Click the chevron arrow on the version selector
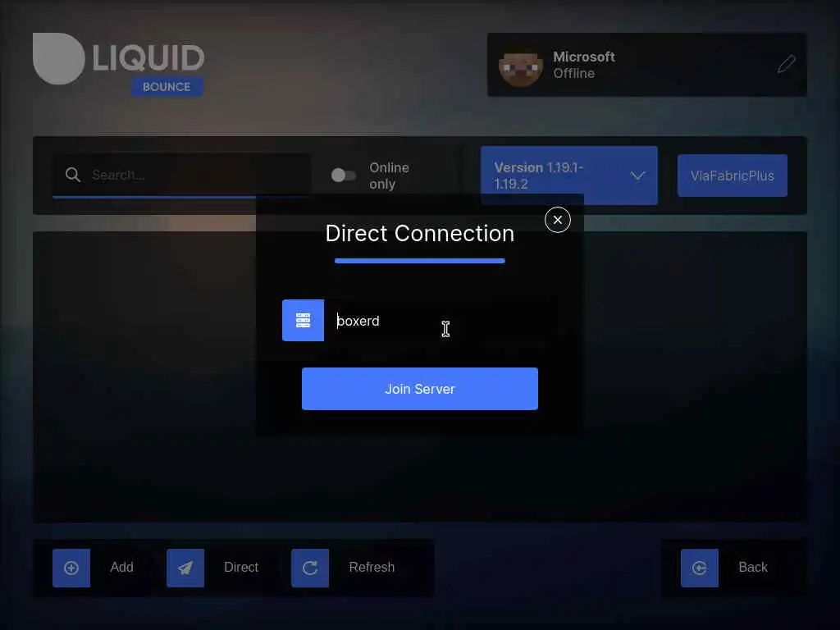840x630 pixels. (x=637, y=176)
